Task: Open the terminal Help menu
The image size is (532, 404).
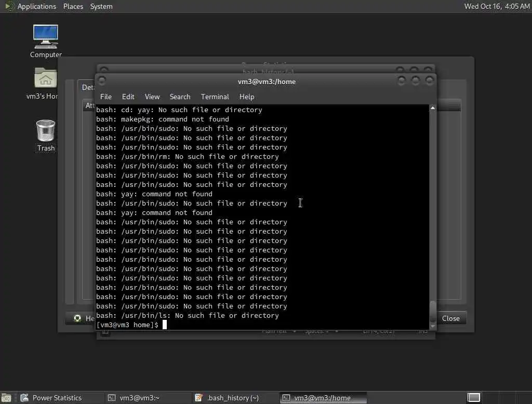Action: point(247,97)
